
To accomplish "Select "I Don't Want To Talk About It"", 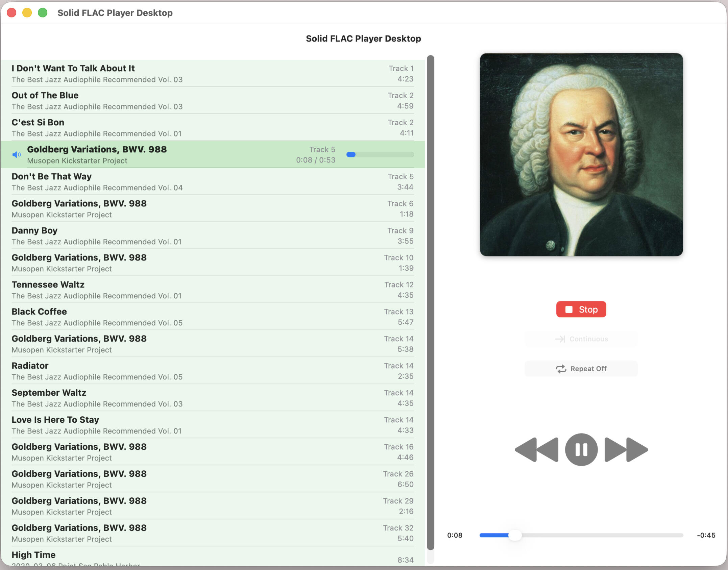I will pyautogui.click(x=213, y=73).
